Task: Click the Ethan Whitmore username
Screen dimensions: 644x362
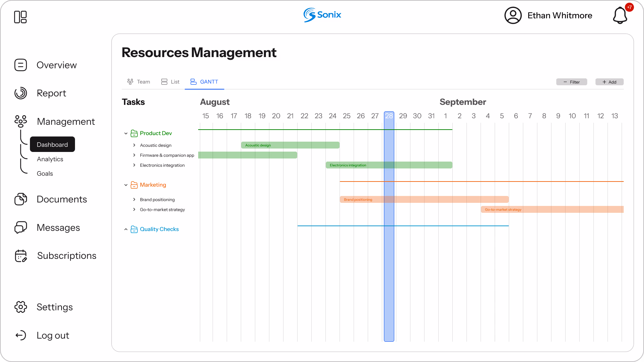Action: (x=560, y=15)
